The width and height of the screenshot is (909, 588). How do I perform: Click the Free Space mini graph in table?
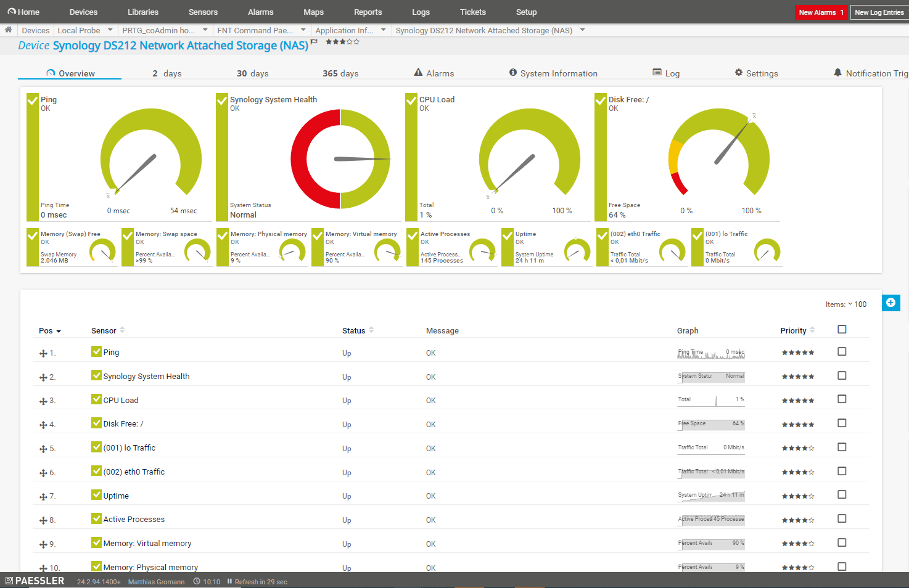click(x=711, y=424)
